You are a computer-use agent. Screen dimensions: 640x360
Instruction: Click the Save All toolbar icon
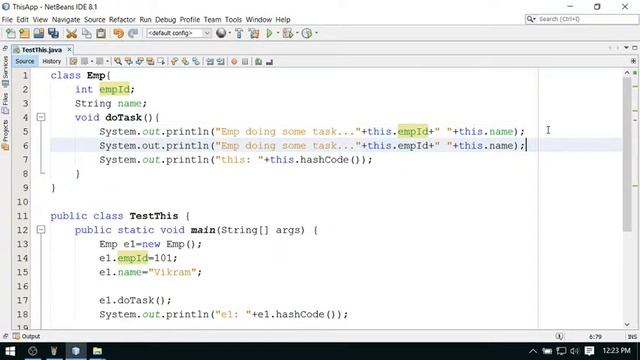(x=53, y=33)
